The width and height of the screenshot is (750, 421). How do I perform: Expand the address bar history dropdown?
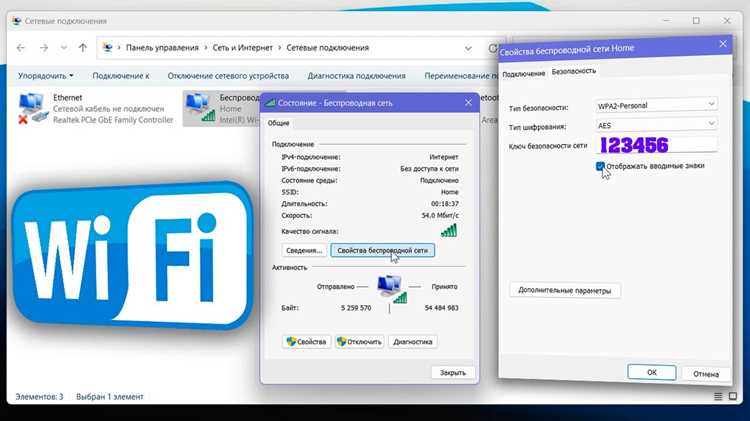468,48
